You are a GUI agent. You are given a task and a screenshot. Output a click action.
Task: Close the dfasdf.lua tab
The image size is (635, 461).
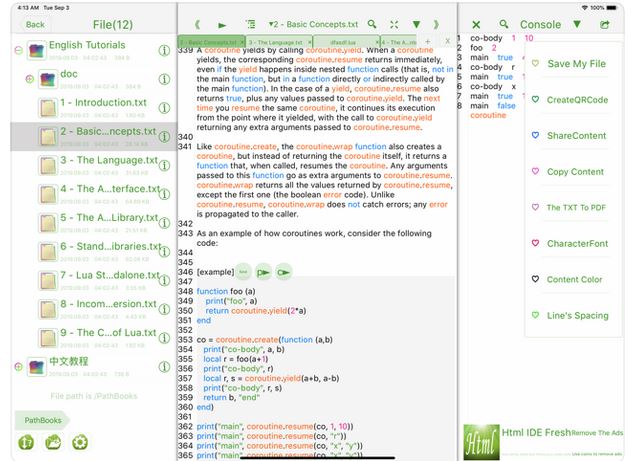coord(377,42)
